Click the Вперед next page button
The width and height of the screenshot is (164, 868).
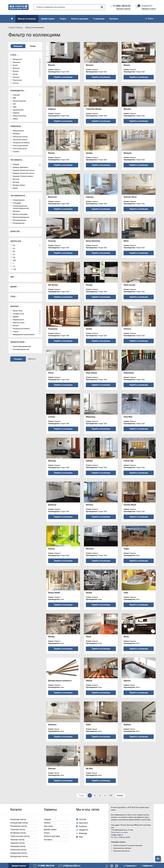click(120, 795)
